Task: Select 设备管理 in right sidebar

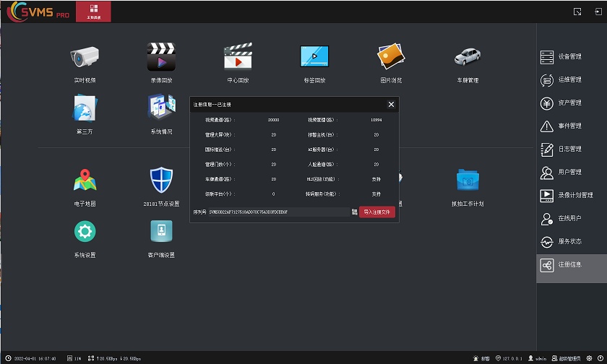Action: [x=569, y=56]
